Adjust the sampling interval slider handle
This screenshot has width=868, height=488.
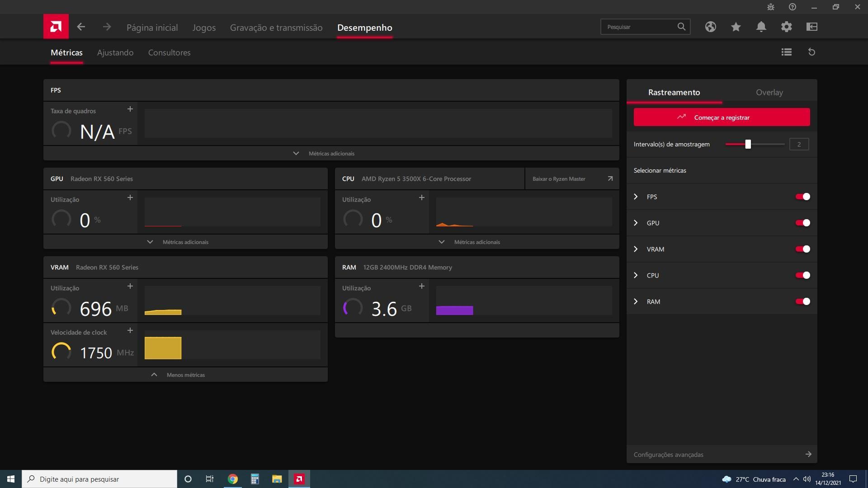pyautogui.click(x=748, y=144)
